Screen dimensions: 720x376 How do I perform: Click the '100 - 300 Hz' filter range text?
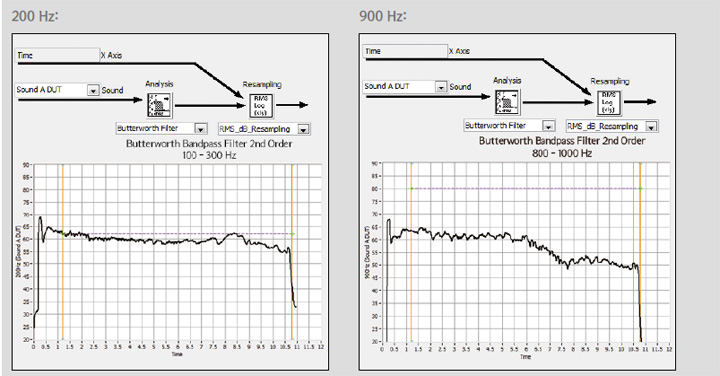pyautogui.click(x=209, y=155)
